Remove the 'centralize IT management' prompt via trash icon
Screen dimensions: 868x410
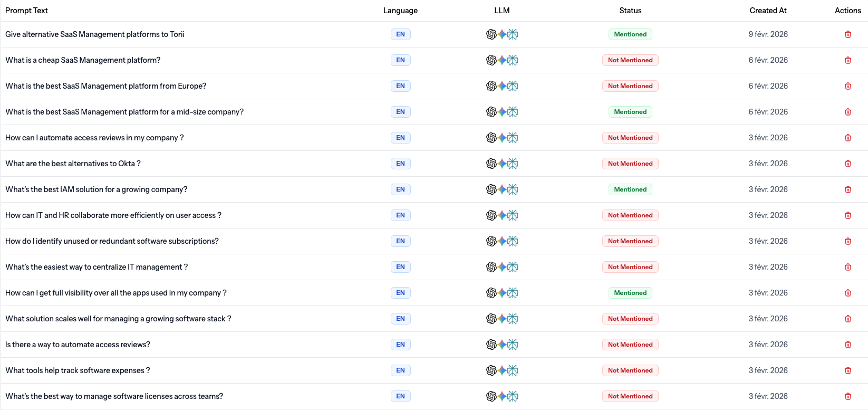click(847, 267)
